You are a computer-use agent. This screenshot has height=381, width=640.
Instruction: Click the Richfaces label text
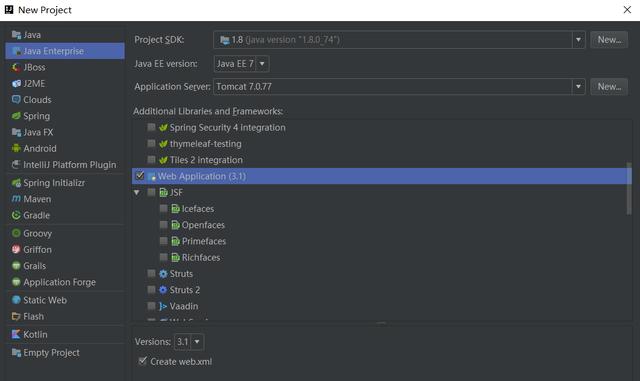[x=201, y=258]
